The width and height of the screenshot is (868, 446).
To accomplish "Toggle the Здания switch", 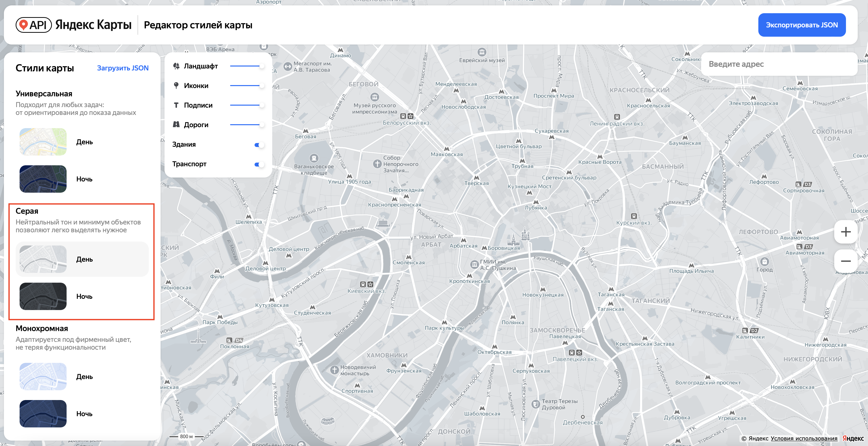I will 259,145.
